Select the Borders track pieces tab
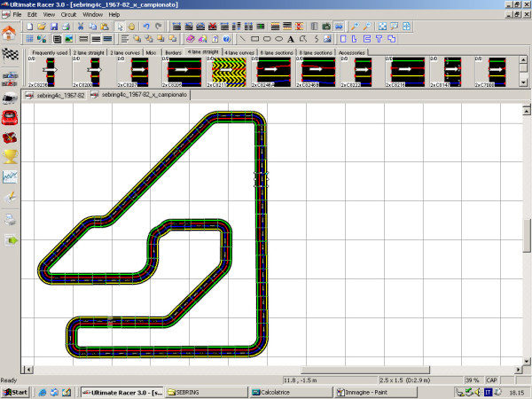 (173, 52)
